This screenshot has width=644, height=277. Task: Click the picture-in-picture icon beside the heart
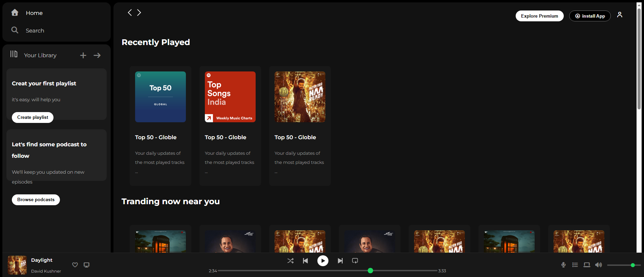click(x=87, y=265)
